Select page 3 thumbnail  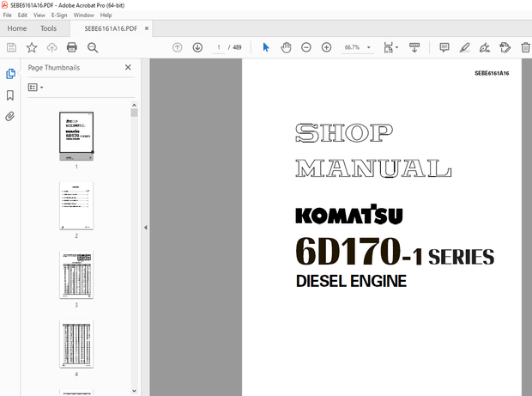[x=76, y=275]
